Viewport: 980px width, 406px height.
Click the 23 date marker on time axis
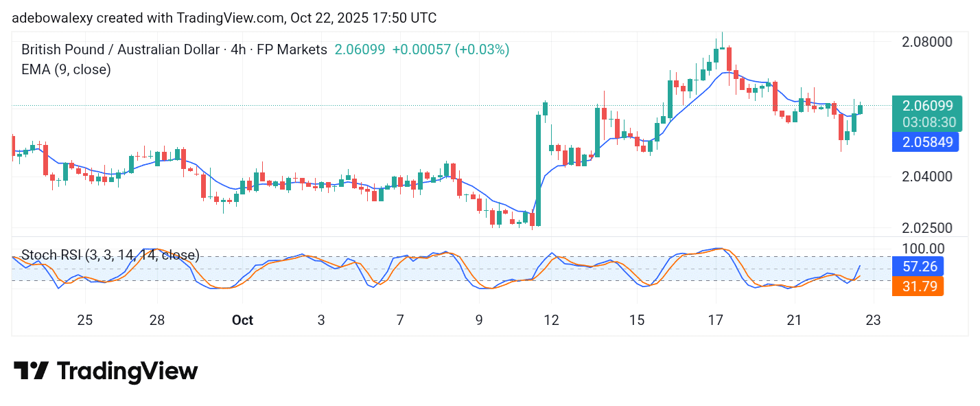tap(874, 320)
